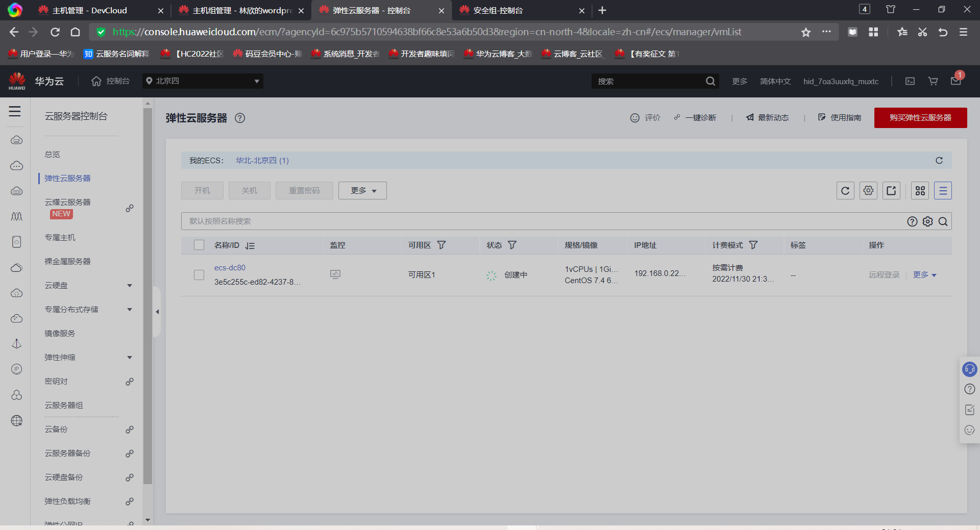
Task: Open search settings gear icon
Action: point(927,221)
